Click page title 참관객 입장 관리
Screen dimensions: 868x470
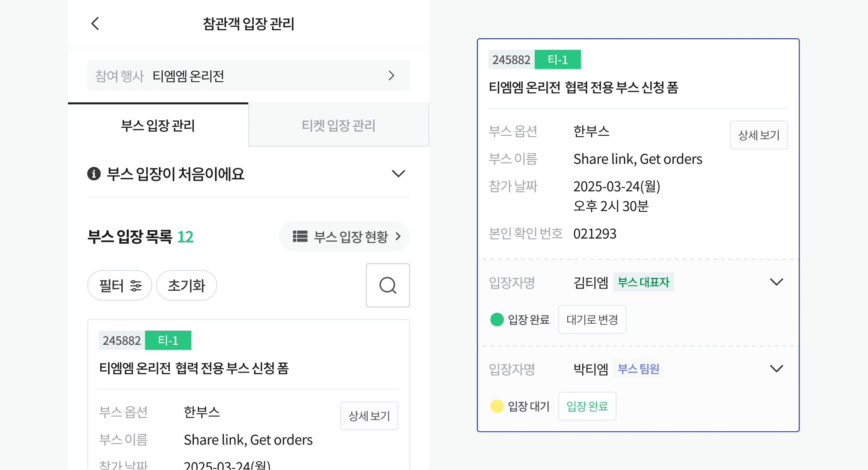click(248, 24)
